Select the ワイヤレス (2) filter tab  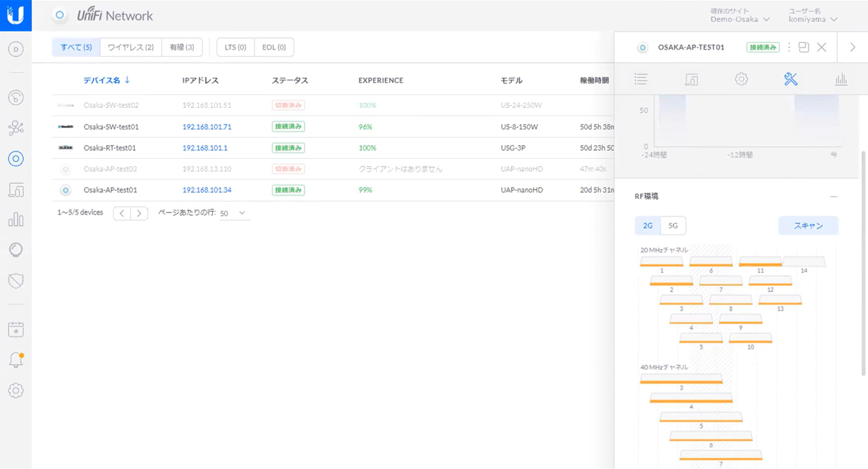click(131, 48)
